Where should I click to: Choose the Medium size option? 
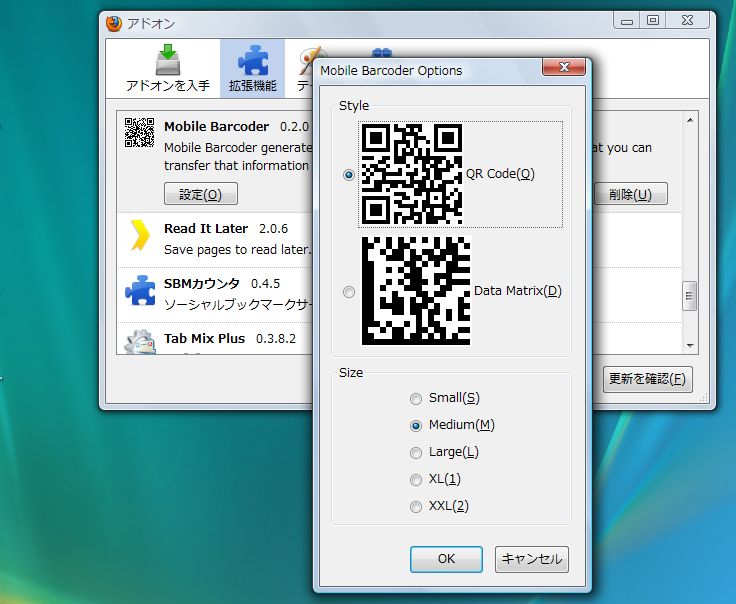click(416, 425)
